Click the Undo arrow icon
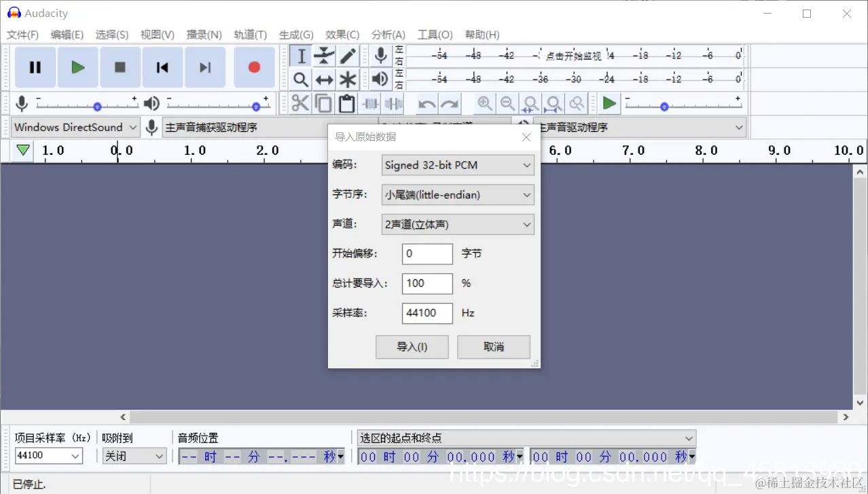The width and height of the screenshot is (868, 494). 427,104
